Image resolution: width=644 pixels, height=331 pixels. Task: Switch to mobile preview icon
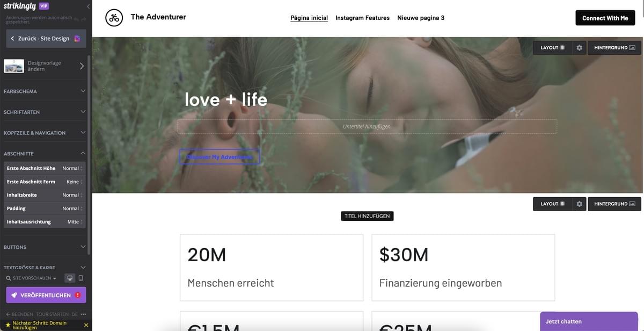(80, 278)
